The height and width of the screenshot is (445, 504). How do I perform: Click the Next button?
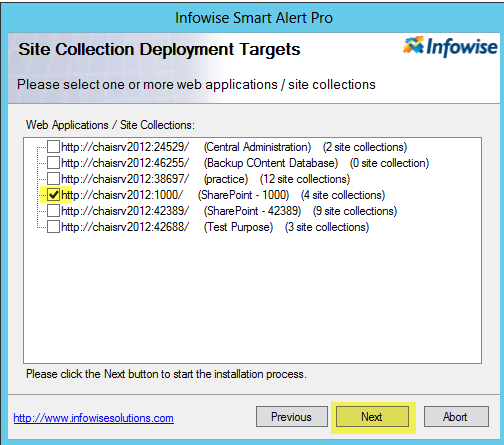[372, 416]
